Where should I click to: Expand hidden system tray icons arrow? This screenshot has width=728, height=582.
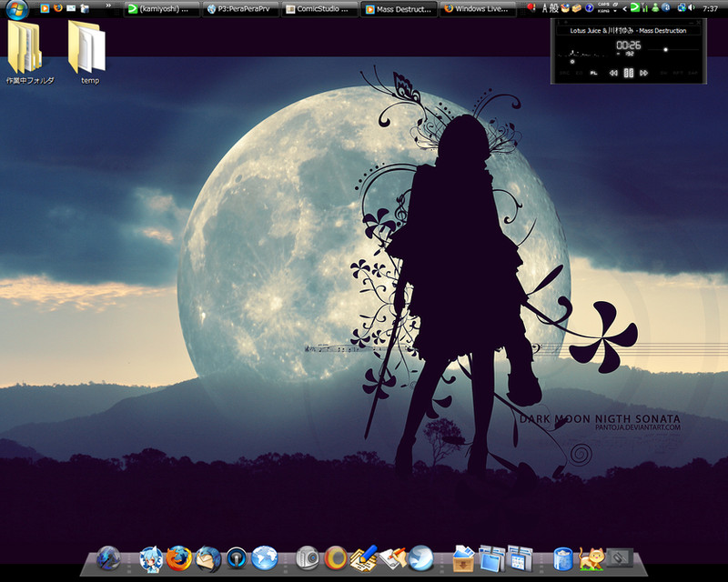(x=625, y=9)
